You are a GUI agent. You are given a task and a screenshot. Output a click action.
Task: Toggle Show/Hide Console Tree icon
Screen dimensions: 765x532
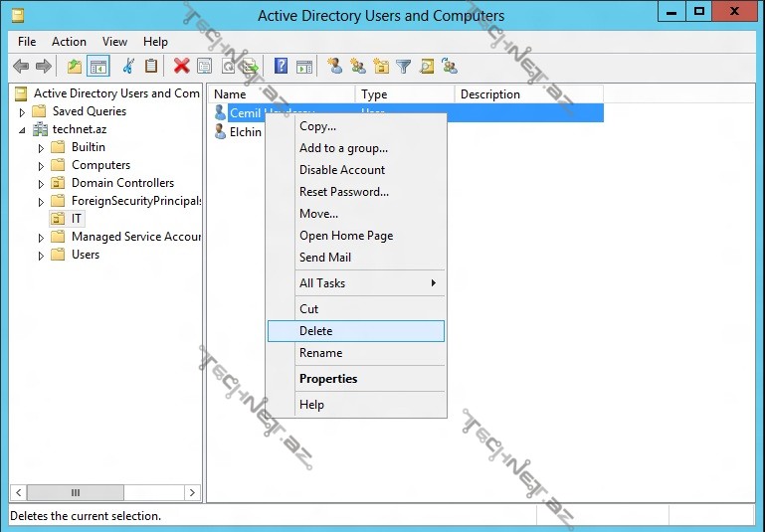coord(98,66)
